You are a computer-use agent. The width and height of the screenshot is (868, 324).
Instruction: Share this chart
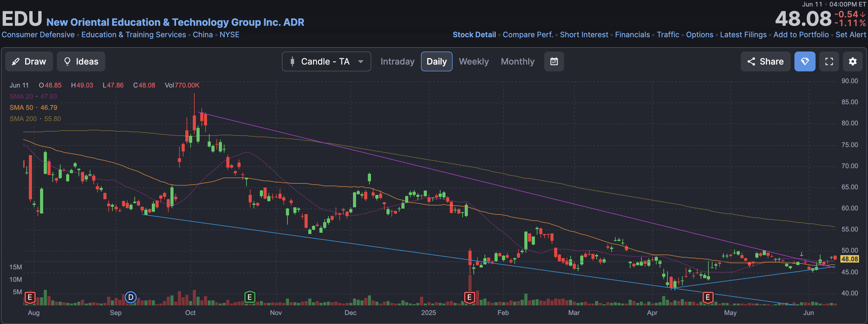(x=765, y=61)
